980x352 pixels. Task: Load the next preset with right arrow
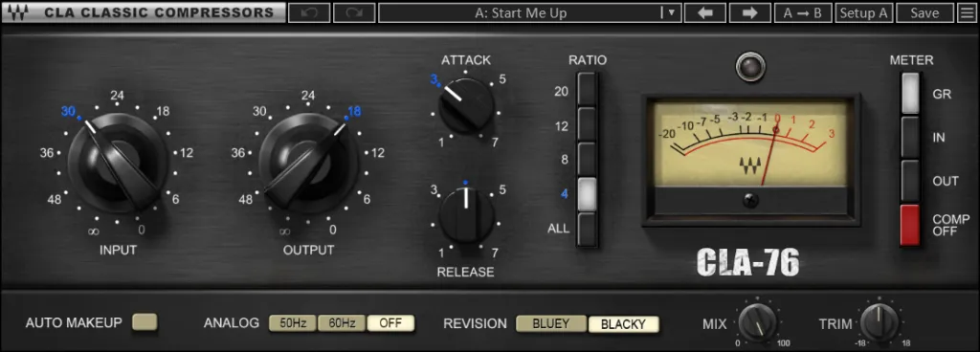[750, 12]
